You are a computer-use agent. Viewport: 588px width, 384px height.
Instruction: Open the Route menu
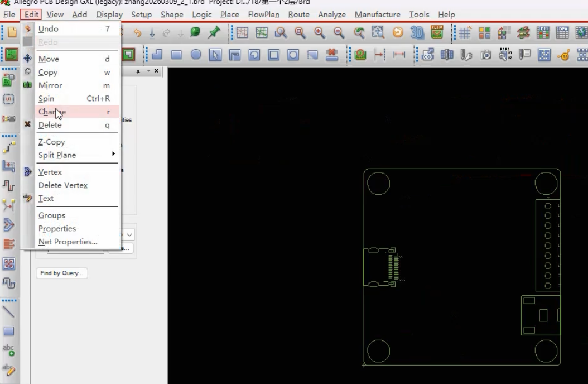298,15
